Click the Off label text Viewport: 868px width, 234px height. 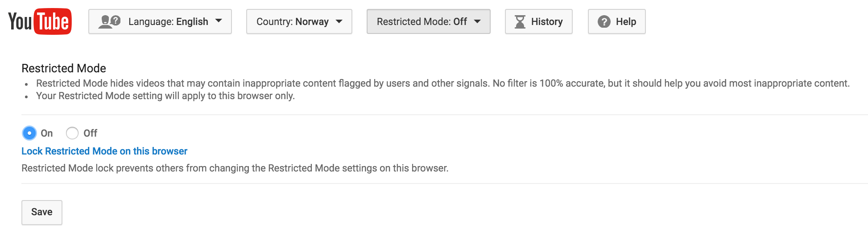[90, 133]
